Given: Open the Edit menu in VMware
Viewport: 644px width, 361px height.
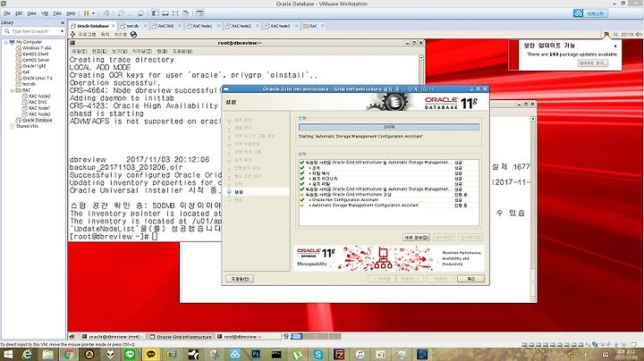Looking at the screenshot, I should [x=19, y=13].
